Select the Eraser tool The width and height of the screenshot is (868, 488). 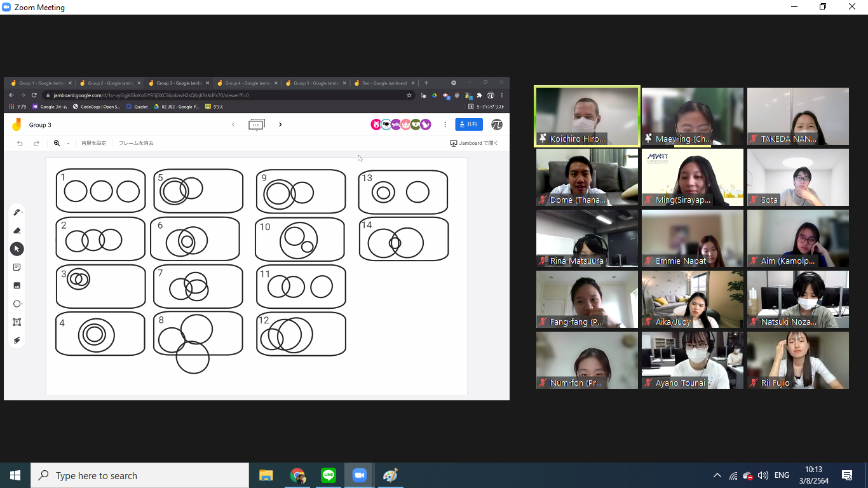(17, 231)
